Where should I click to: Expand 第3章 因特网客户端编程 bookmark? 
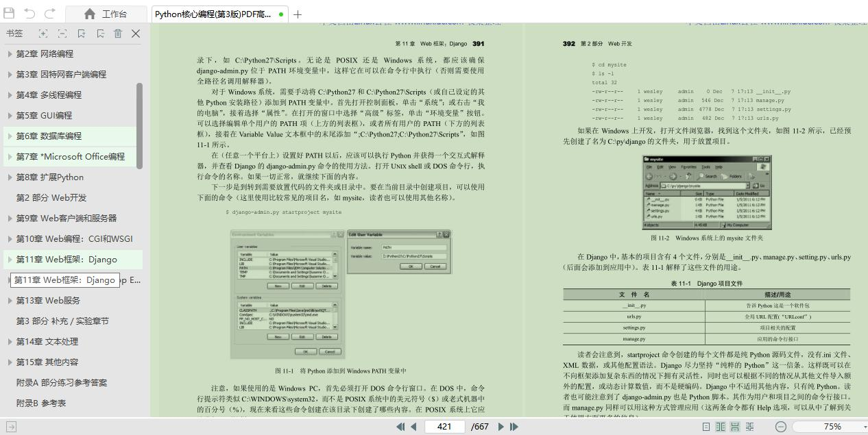click(10, 74)
